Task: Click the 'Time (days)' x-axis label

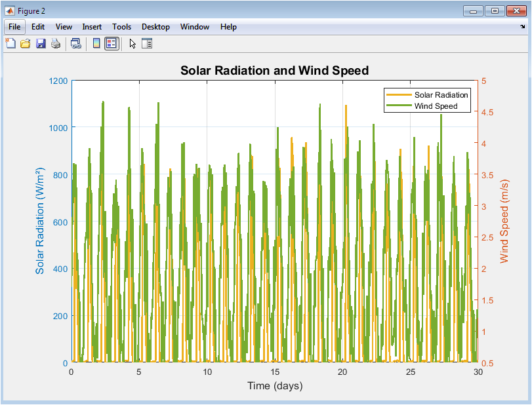Action: (x=275, y=386)
